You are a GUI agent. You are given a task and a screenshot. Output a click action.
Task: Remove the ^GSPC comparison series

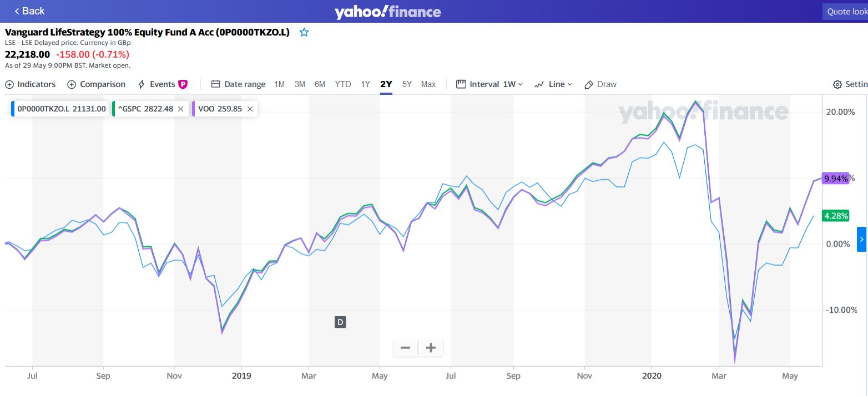click(x=180, y=109)
